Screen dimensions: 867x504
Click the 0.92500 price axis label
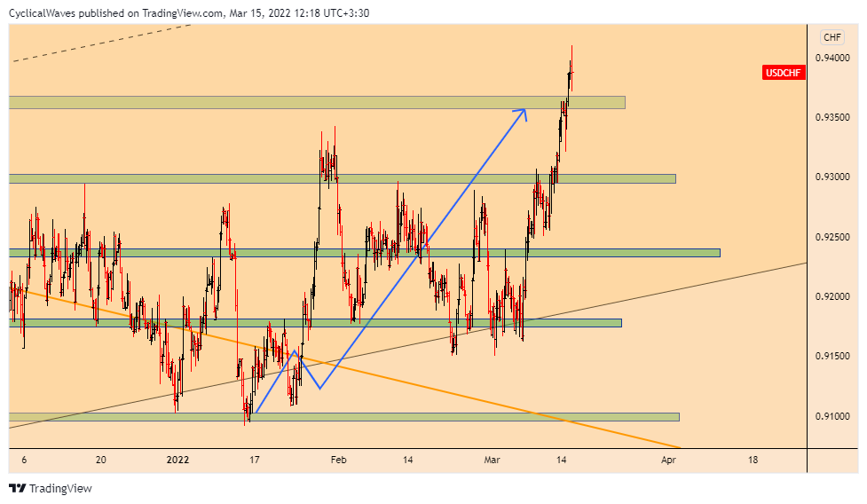837,237
